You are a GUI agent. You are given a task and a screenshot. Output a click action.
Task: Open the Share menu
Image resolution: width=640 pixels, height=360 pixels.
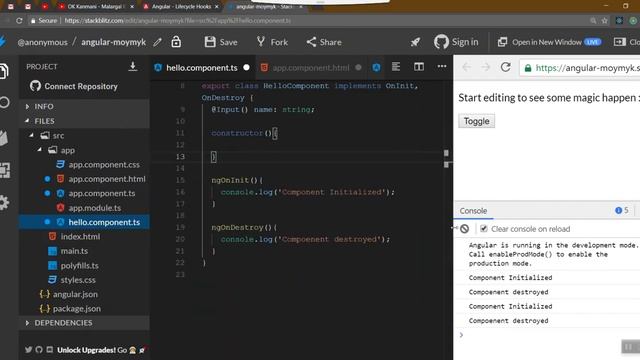click(x=324, y=42)
